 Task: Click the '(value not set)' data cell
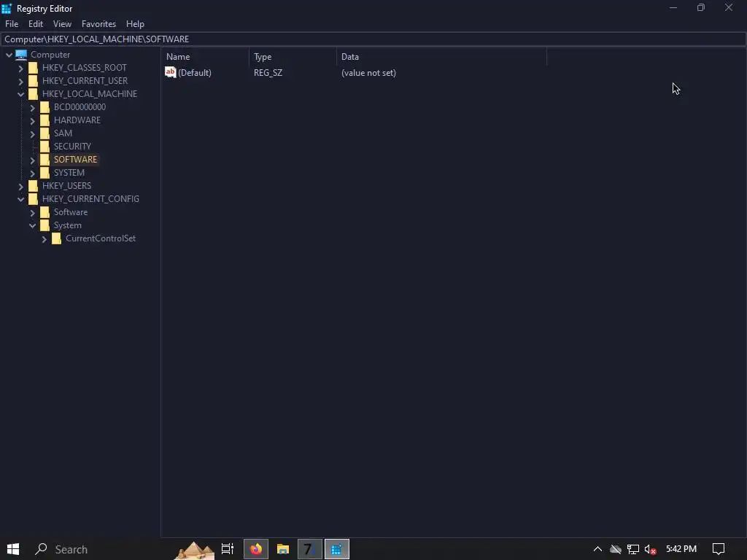(x=368, y=73)
